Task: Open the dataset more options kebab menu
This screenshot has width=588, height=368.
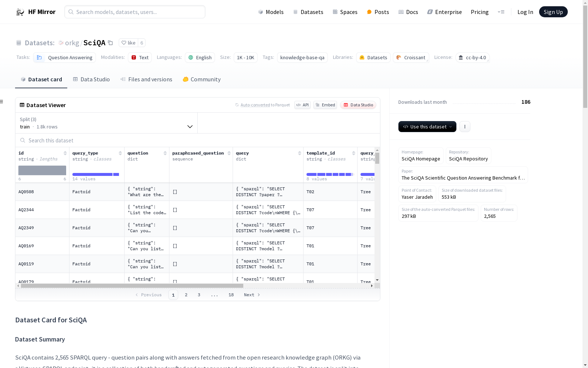Action: pyautogui.click(x=465, y=127)
